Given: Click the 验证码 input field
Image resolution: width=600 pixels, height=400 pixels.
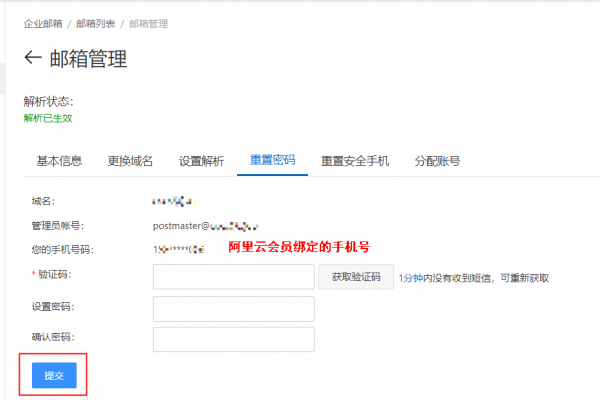Looking at the screenshot, I should click(x=233, y=277).
